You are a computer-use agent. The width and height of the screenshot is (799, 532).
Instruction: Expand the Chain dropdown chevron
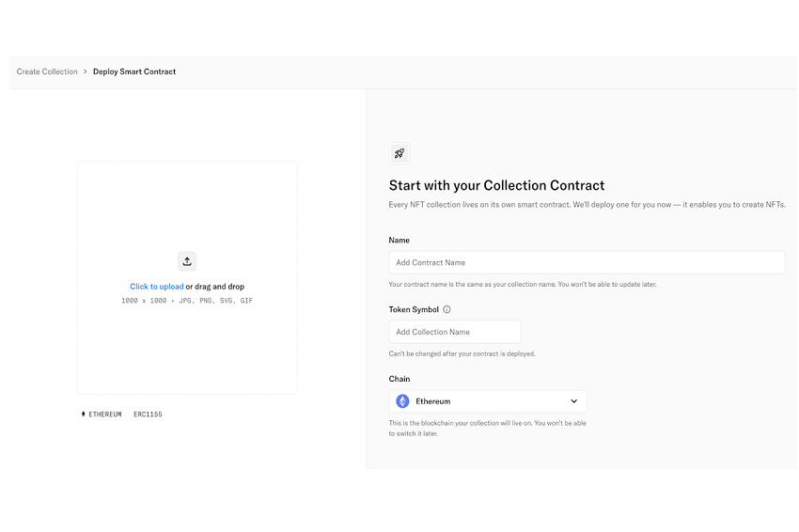[x=573, y=401]
